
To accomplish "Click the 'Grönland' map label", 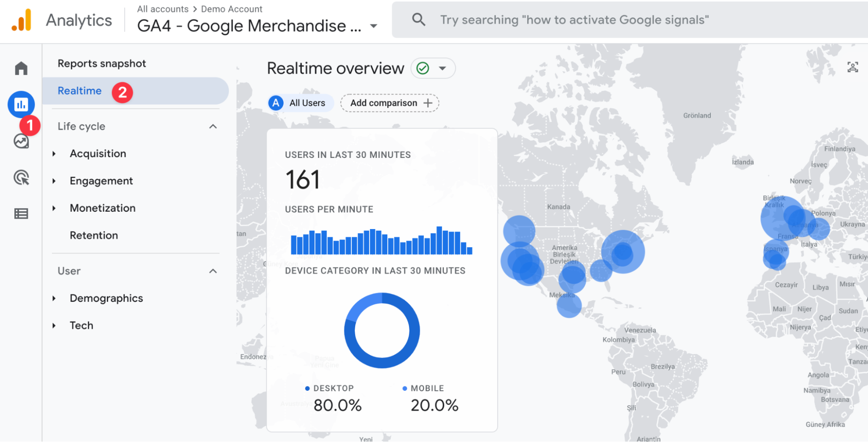I will click(x=697, y=115).
